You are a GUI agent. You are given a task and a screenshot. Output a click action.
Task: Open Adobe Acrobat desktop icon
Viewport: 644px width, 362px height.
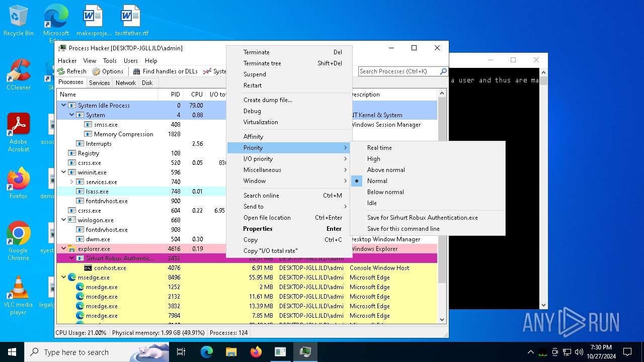[19, 133]
